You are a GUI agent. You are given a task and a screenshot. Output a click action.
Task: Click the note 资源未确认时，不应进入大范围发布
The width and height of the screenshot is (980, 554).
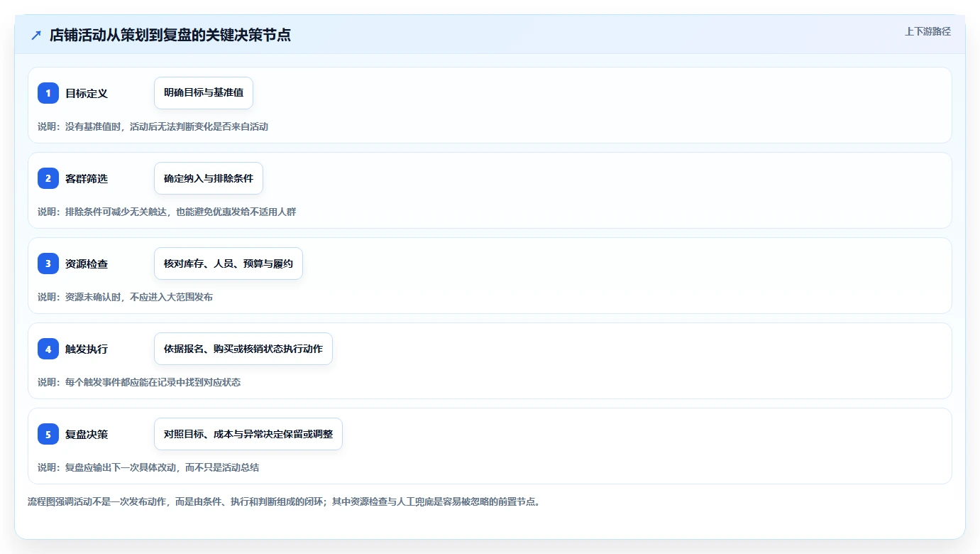125,297
